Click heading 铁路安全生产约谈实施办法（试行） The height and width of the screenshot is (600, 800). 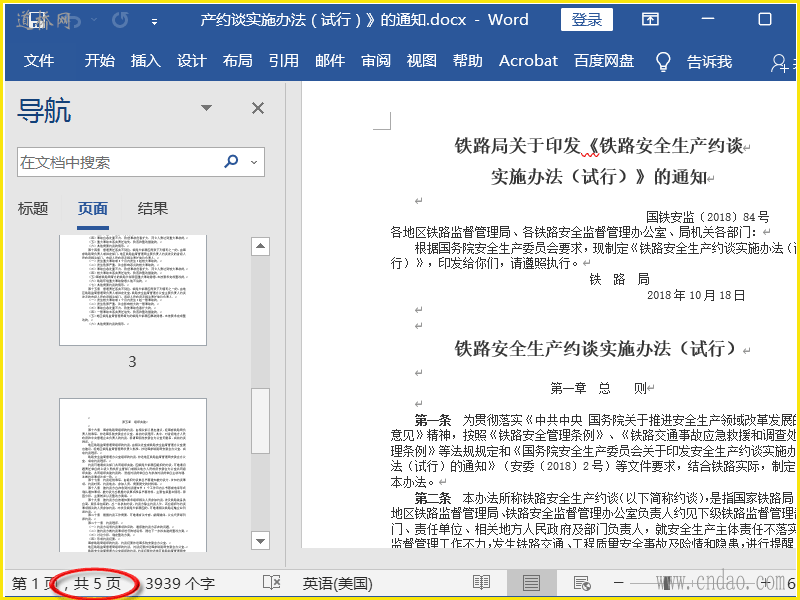point(595,348)
